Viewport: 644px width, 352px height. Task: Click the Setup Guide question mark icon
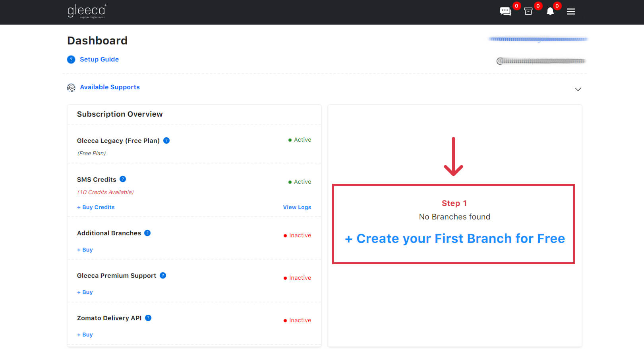coord(71,60)
